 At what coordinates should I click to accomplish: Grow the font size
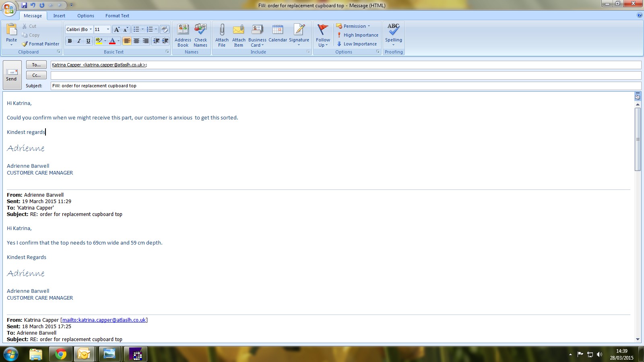tap(117, 29)
